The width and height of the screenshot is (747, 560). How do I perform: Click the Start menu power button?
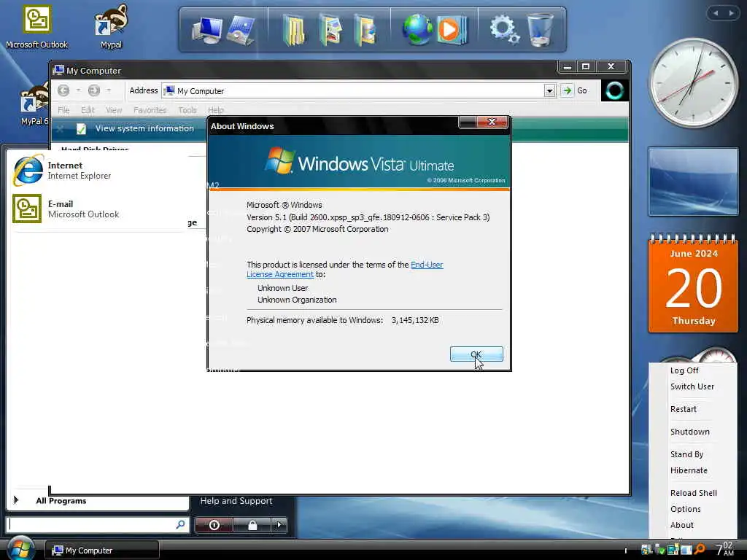tap(214, 525)
